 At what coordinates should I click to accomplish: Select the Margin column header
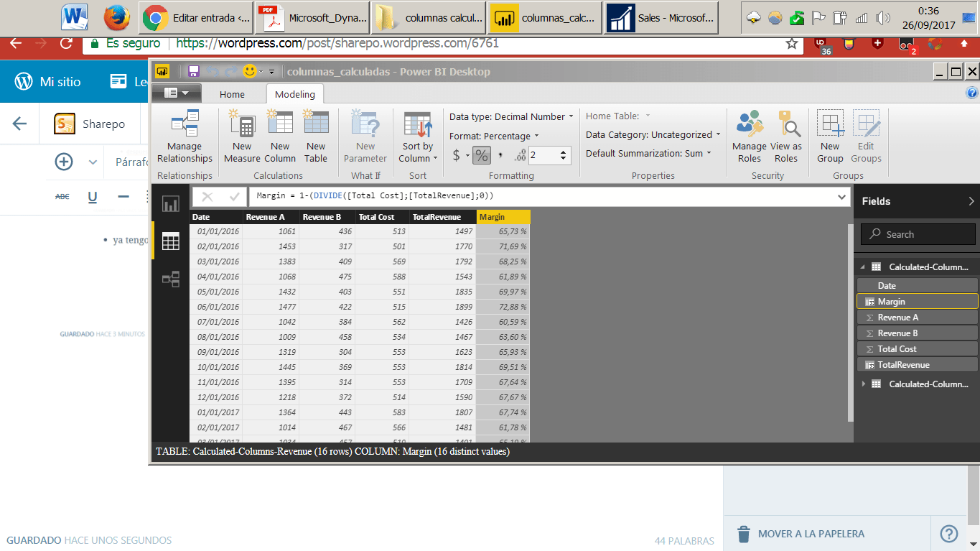503,217
